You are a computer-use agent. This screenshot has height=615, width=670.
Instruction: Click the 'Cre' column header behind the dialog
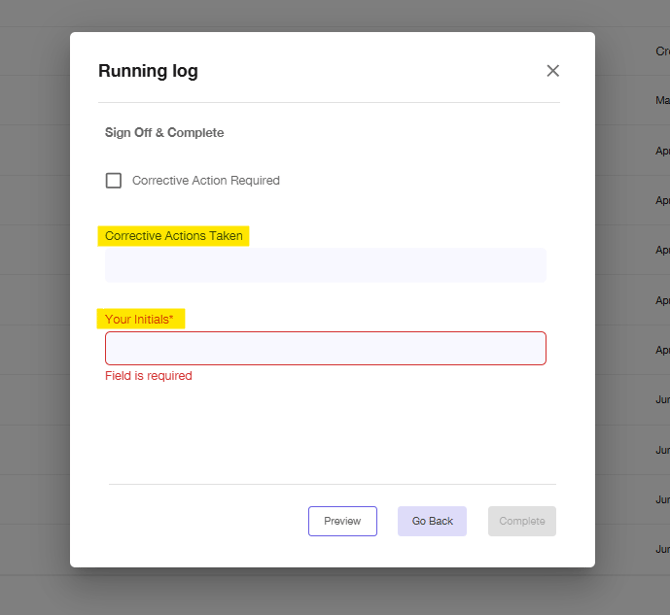(x=662, y=51)
